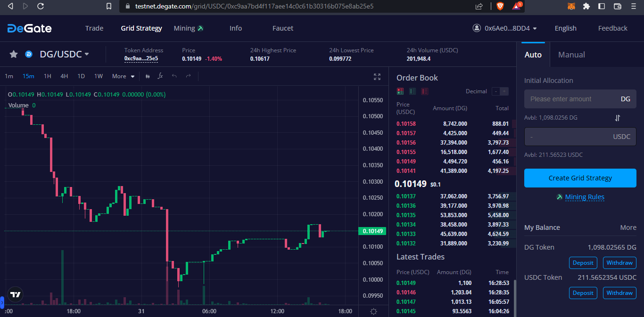Open the Feedback link
This screenshot has height=317, width=644.
pyautogui.click(x=613, y=28)
